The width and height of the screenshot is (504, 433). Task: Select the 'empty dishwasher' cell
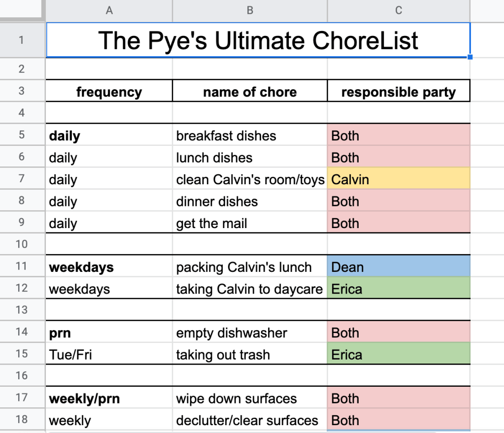[x=250, y=333]
